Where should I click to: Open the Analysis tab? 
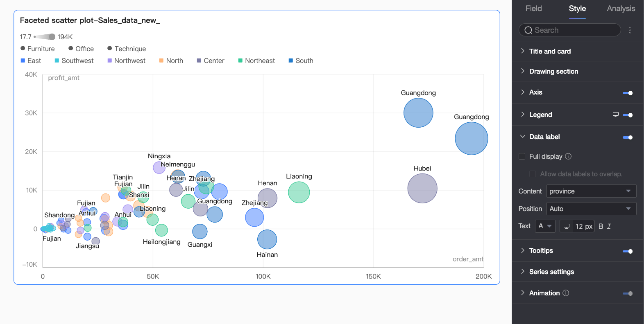click(621, 9)
